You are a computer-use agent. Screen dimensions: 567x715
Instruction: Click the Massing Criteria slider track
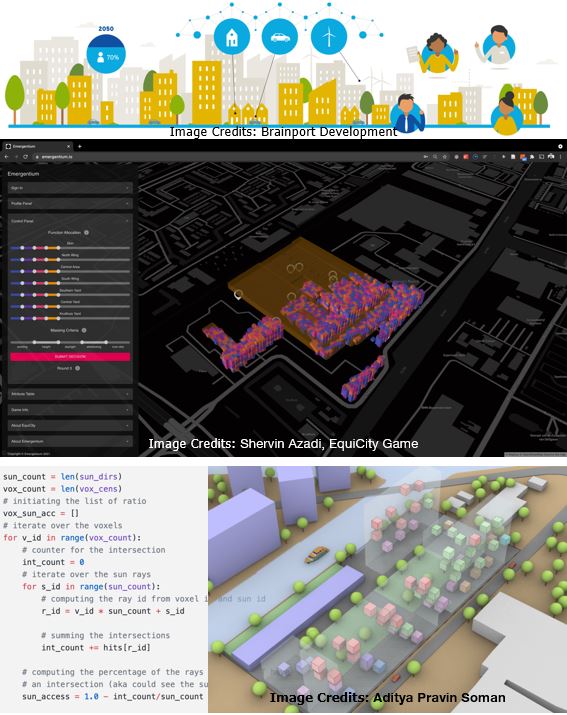tap(70, 342)
